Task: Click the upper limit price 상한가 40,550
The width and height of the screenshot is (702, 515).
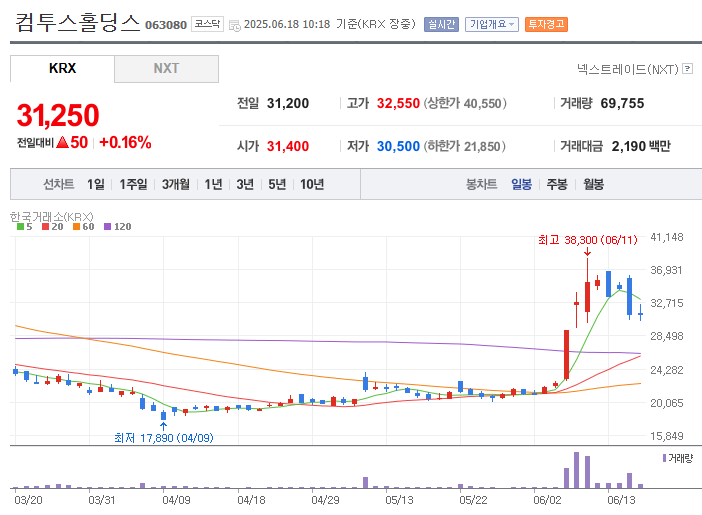Action: pos(465,103)
